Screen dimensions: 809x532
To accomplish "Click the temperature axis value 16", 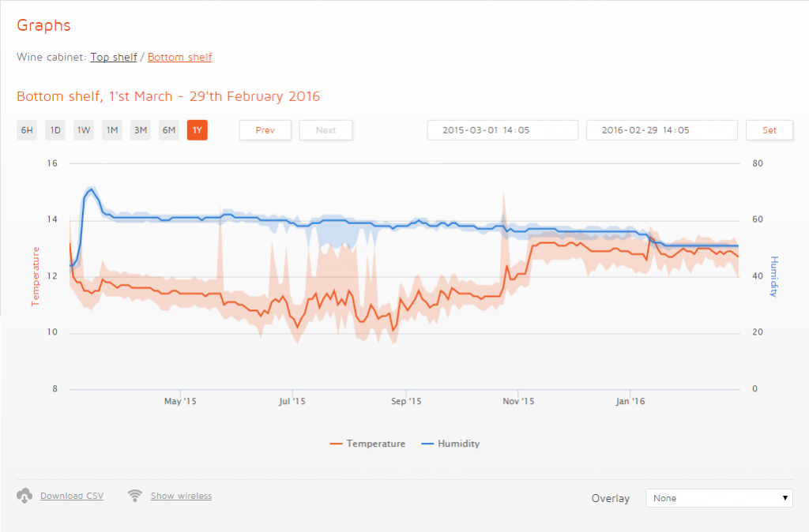I will [x=52, y=163].
